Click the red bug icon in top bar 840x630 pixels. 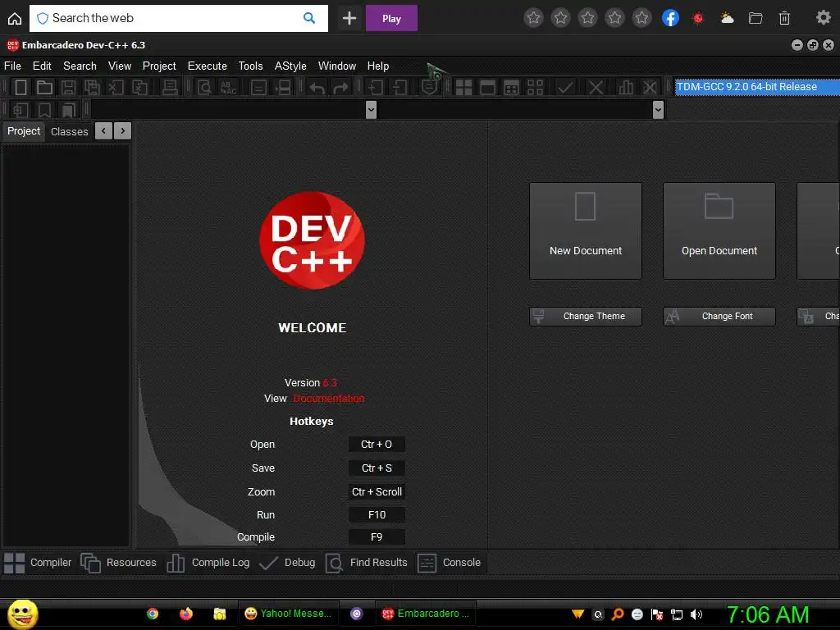pos(698,18)
